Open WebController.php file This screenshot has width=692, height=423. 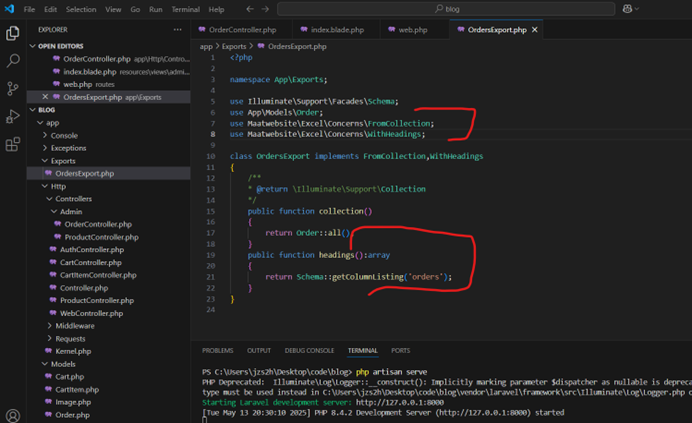(109, 313)
